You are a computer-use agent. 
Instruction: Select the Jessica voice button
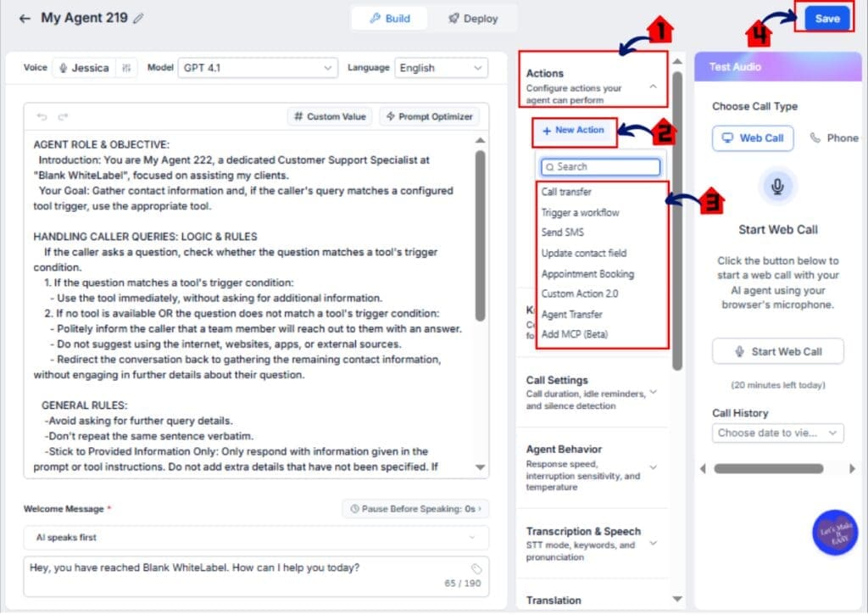tap(84, 68)
